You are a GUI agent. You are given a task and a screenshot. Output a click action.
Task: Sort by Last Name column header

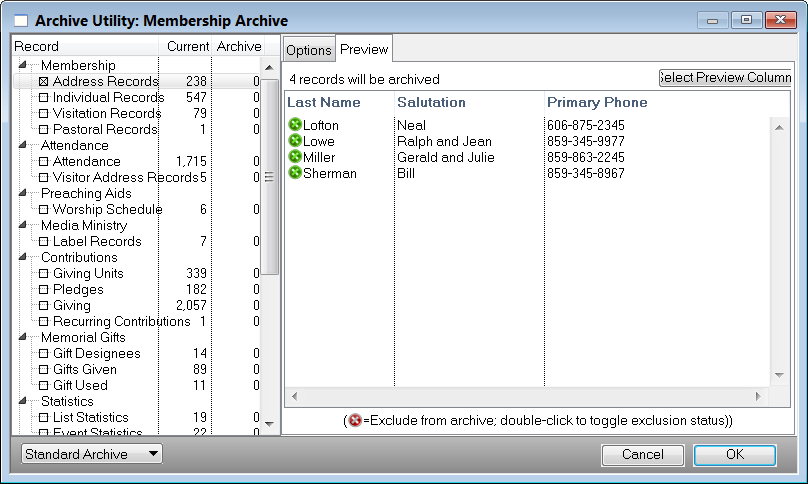(x=324, y=102)
